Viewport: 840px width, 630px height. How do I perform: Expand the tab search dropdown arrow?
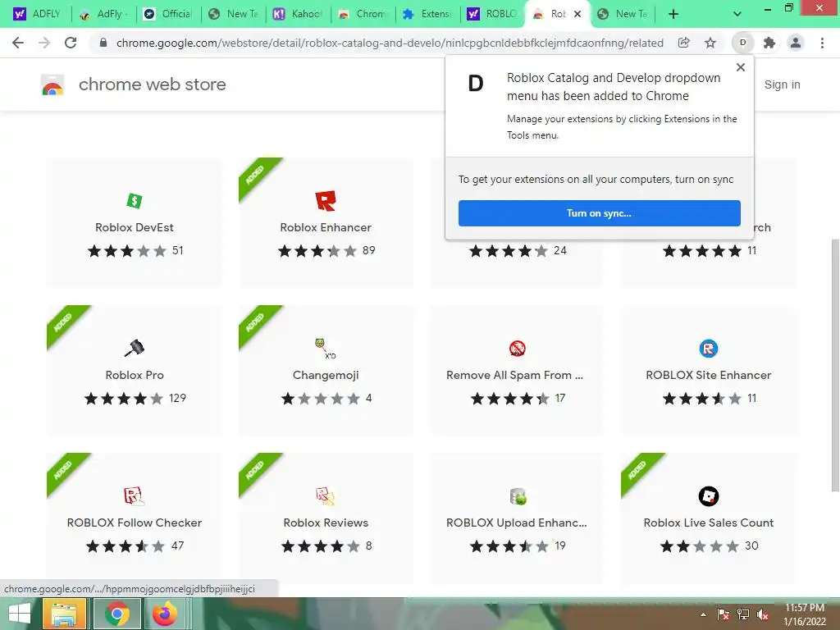737,14
